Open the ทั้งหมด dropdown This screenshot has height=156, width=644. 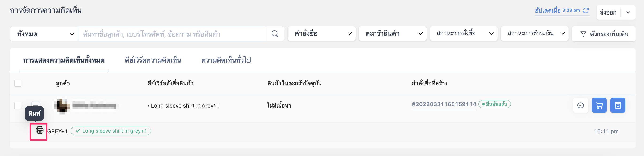point(44,34)
